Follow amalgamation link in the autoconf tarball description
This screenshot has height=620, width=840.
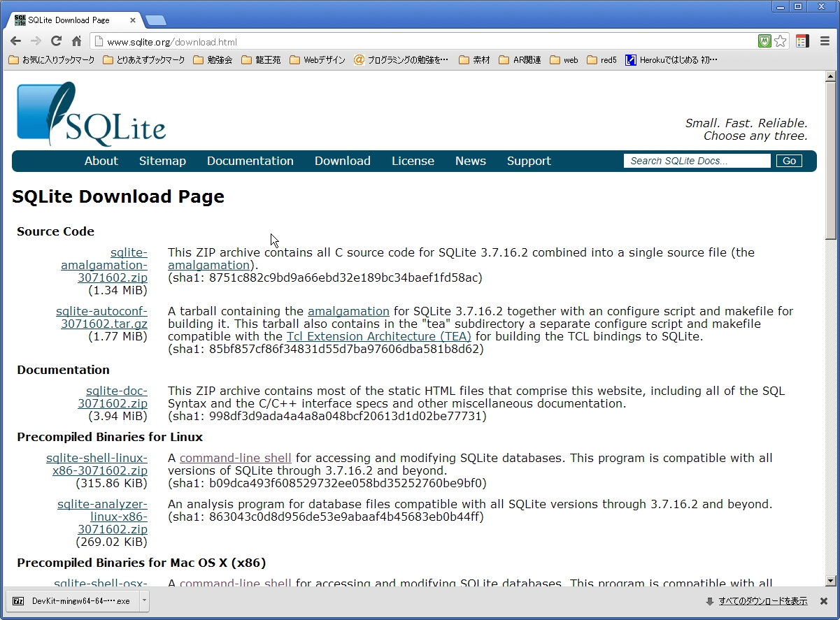coord(348,311)
